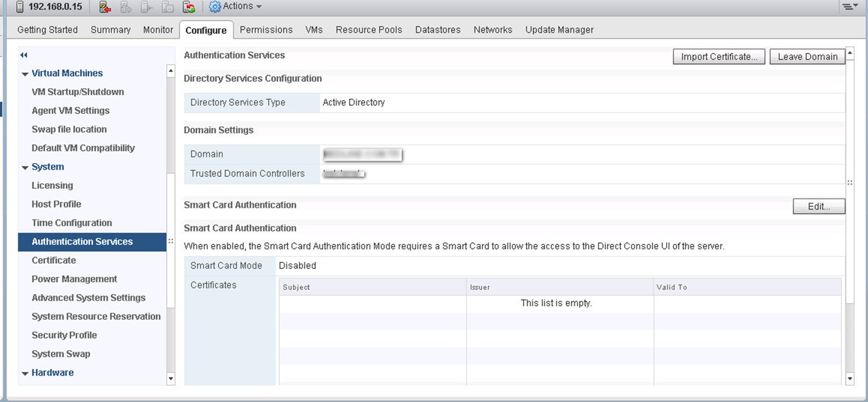
Task: Select Security Profile in the System list
Action: point(64,335)
